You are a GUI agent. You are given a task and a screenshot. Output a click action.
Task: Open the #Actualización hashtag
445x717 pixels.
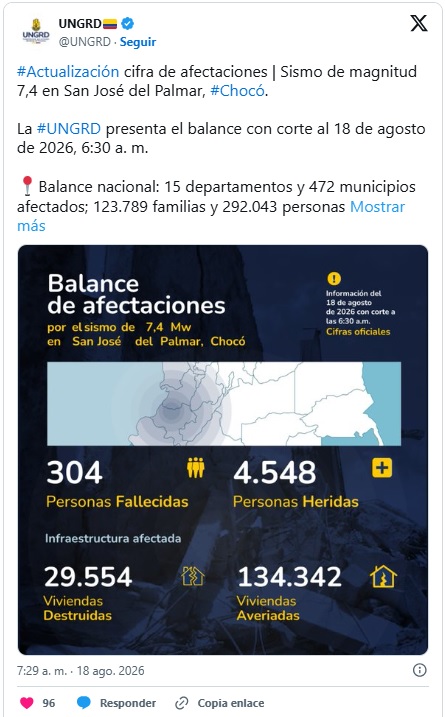(x=68, y=72)
